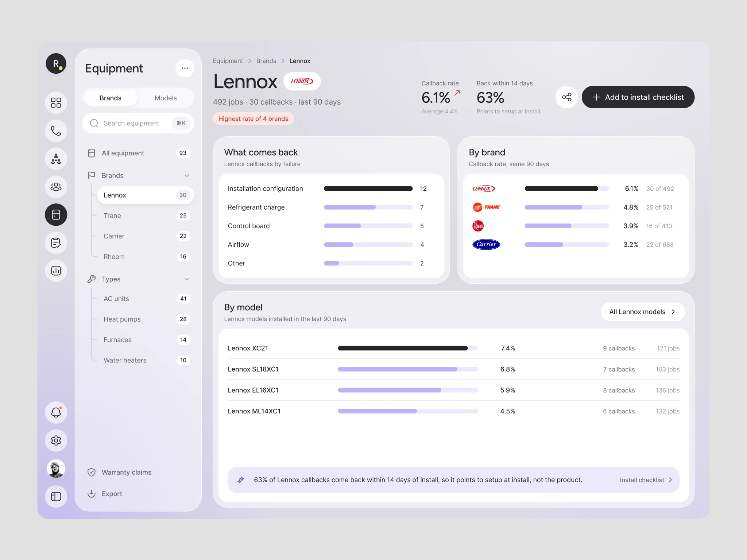747x560 pixels.
Task: Click the R workspace avatar
Action: point(56,63)
